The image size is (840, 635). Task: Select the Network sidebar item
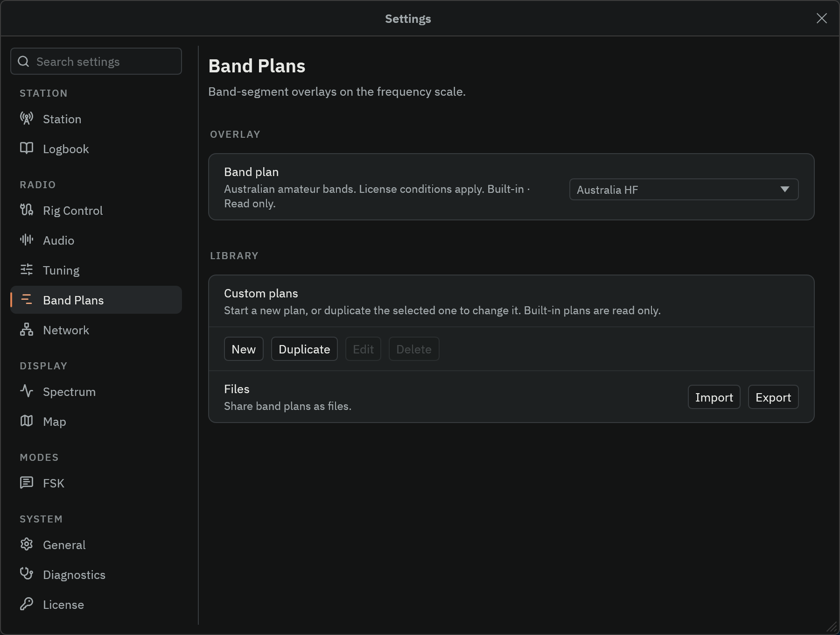(96, 330)
